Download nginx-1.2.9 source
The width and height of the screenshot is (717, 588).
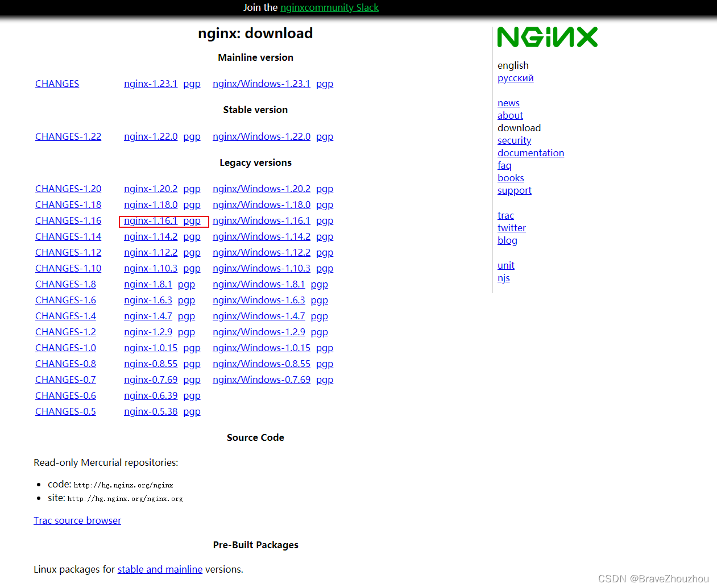[148, 332]
